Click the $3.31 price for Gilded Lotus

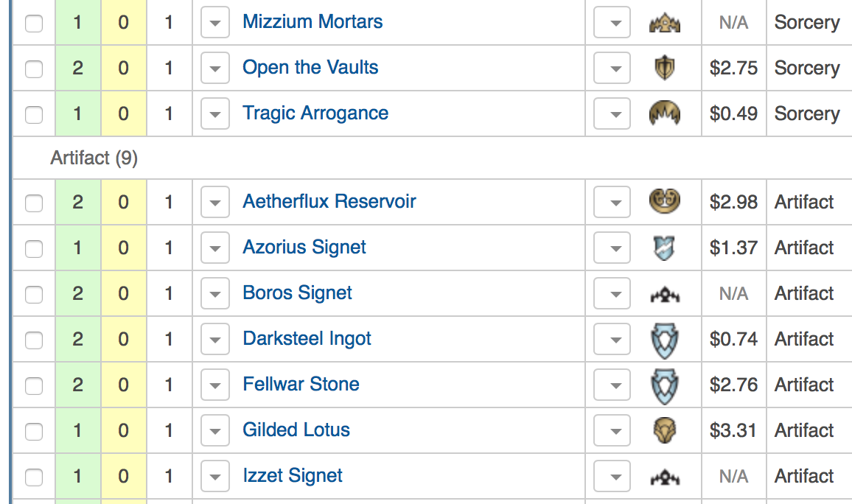tap(733, 430)
